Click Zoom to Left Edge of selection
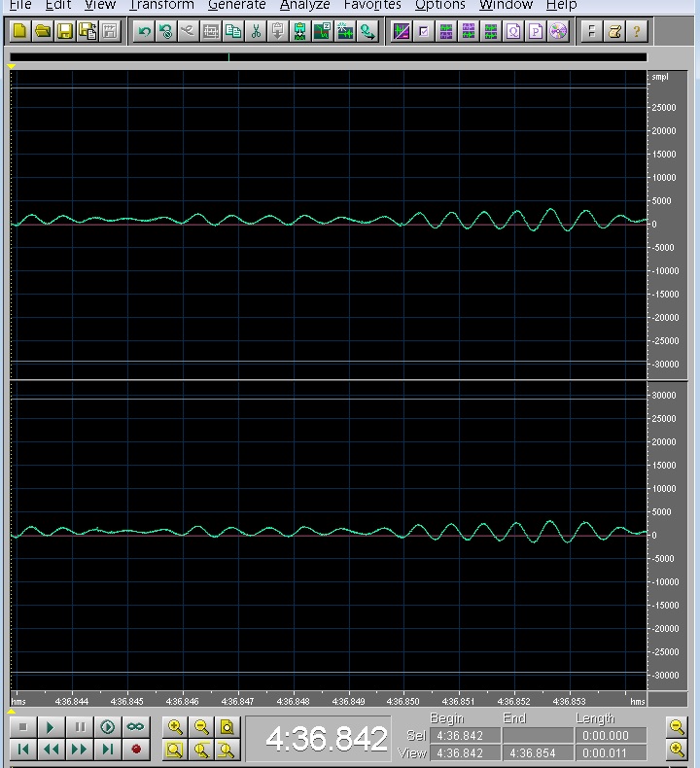Image resolution: width=700 pixels, height=768 pixels. [x=201, y=749]
